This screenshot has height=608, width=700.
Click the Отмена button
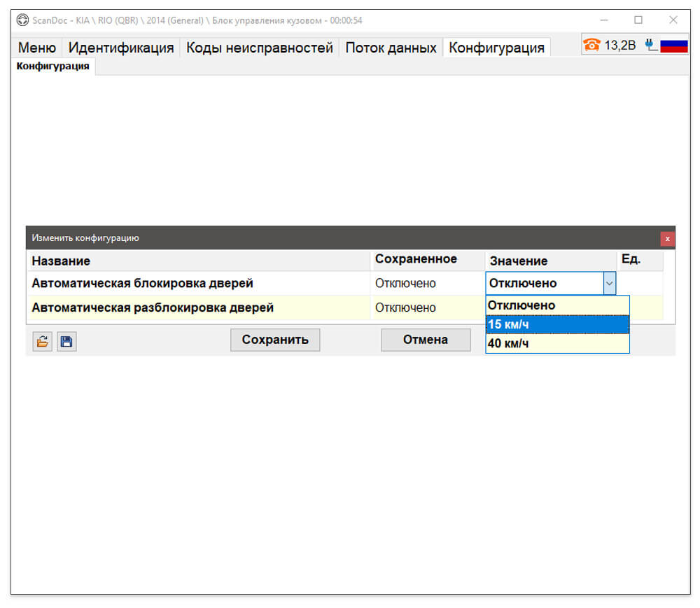coord(426,340)
